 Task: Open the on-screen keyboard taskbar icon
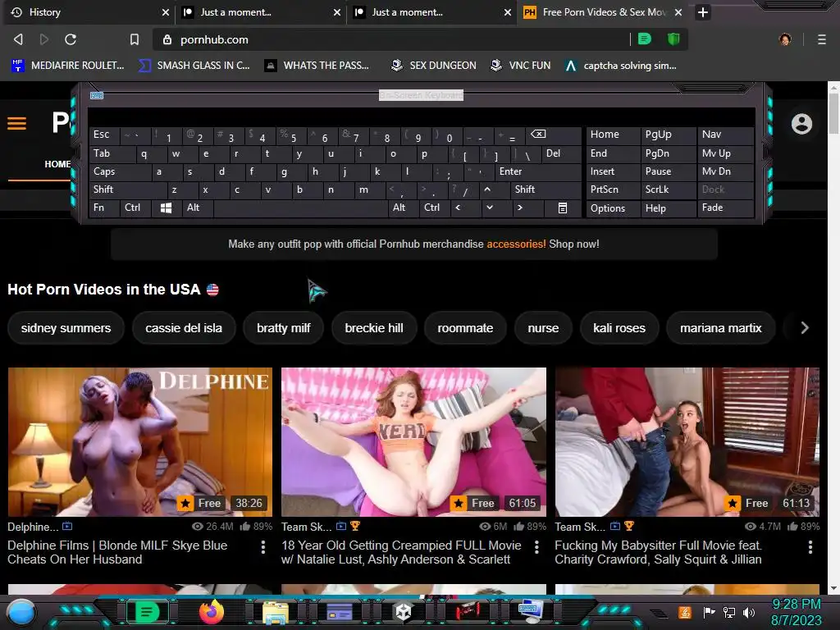tap(531, 611)
